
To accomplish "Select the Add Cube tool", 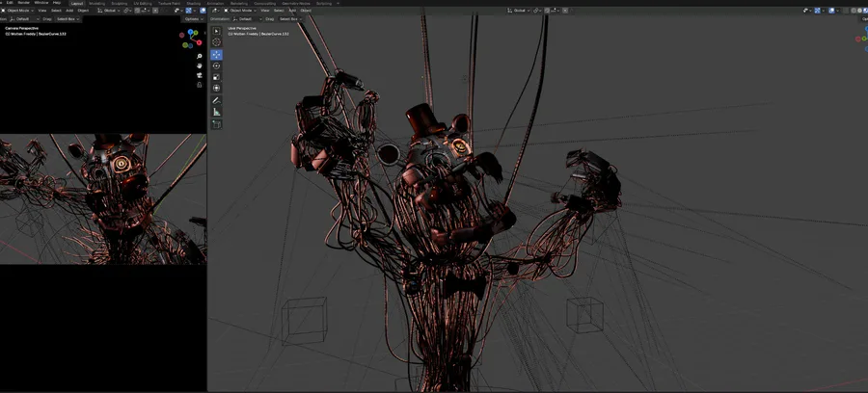I will [x=216, y=124].
